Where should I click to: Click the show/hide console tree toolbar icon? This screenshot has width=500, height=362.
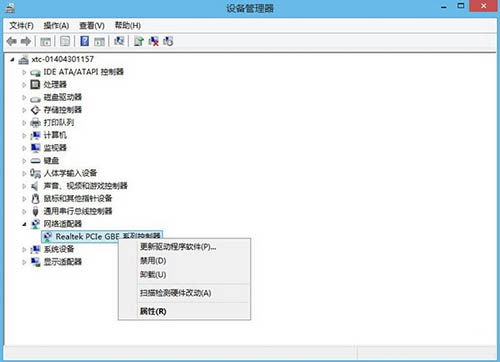click(46, 41)
